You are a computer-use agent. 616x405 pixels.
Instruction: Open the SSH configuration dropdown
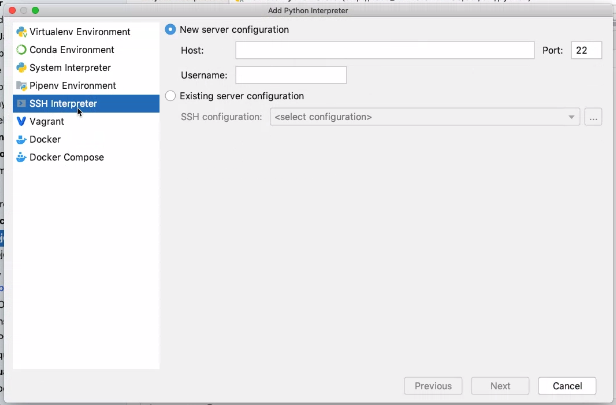[425, 117]
